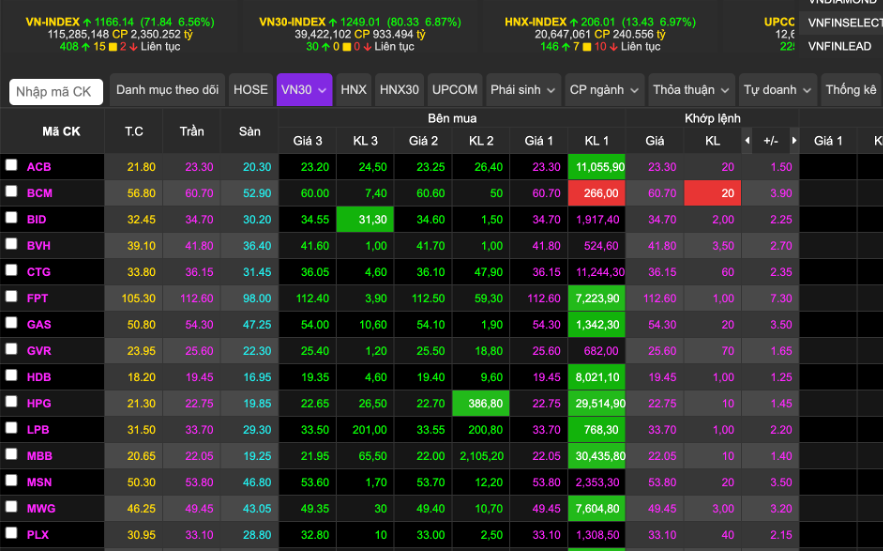The height and width of the screenshot is (552, 883).
Task: Switch to the HOSE tab
Action: tap(251, 90)
